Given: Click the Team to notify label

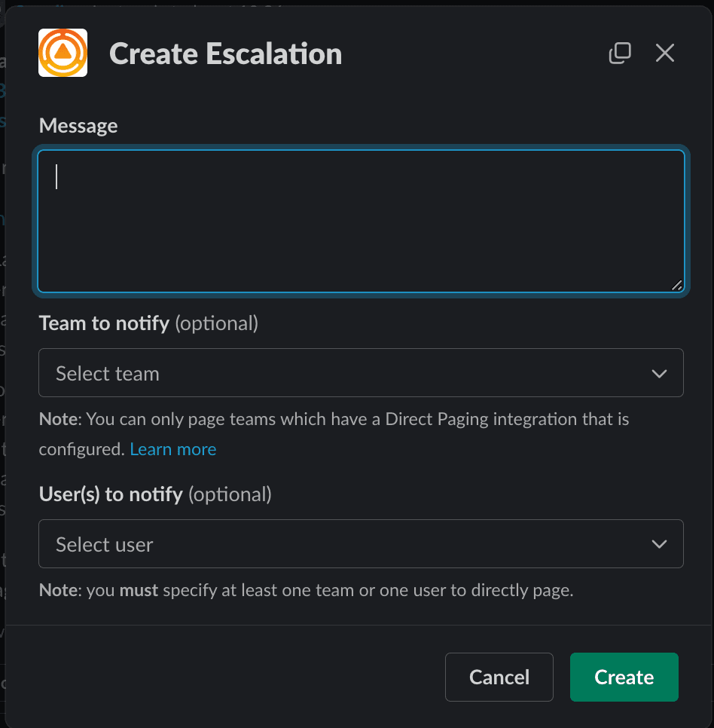Looking at the screenshot, I should pyautogui.click(x=104, y=323).
